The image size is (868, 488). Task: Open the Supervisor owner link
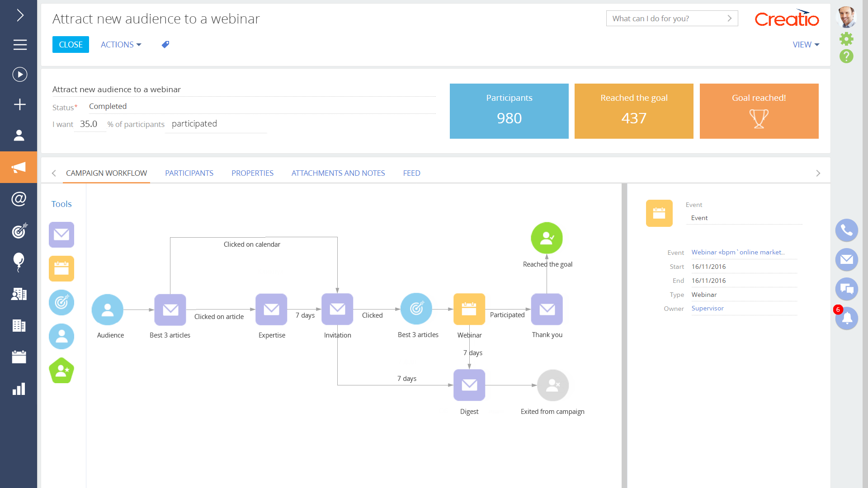tap(707, 308)
